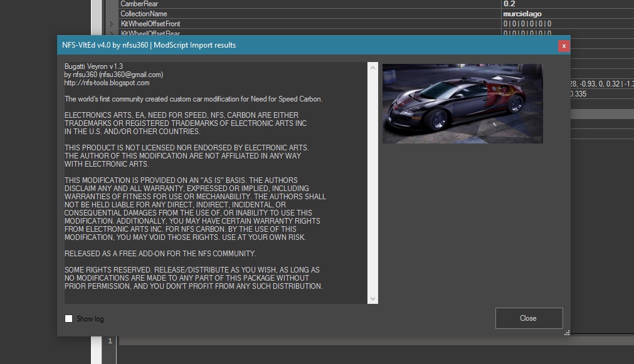
Task: Enable the Show log checkbox
Action: 69,318
